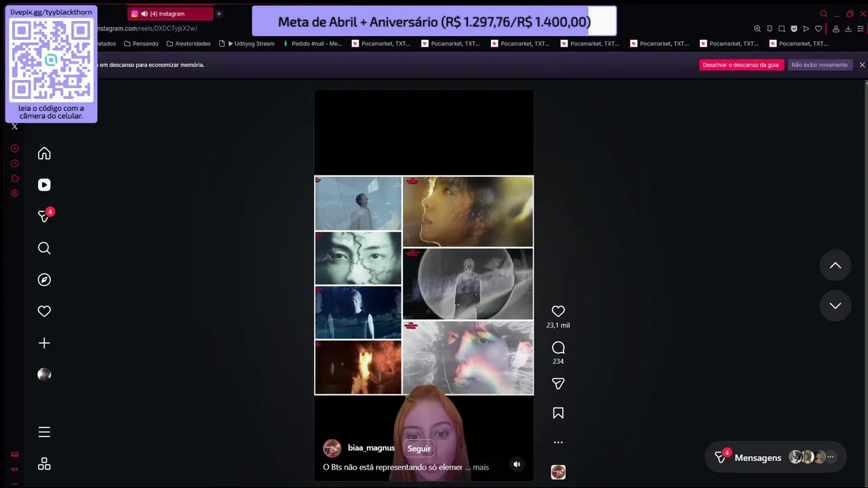The image size is (868, 488).
Task: Save the reel with the bookmark icon
Action: (558, 413)
